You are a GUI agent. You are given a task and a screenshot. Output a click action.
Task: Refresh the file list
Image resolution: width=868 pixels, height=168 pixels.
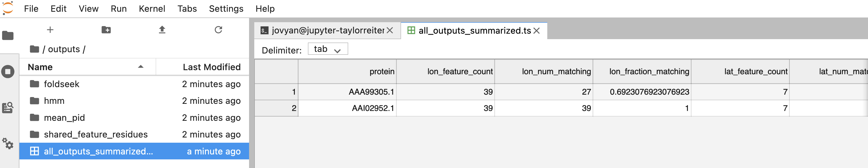pos(218,30)
